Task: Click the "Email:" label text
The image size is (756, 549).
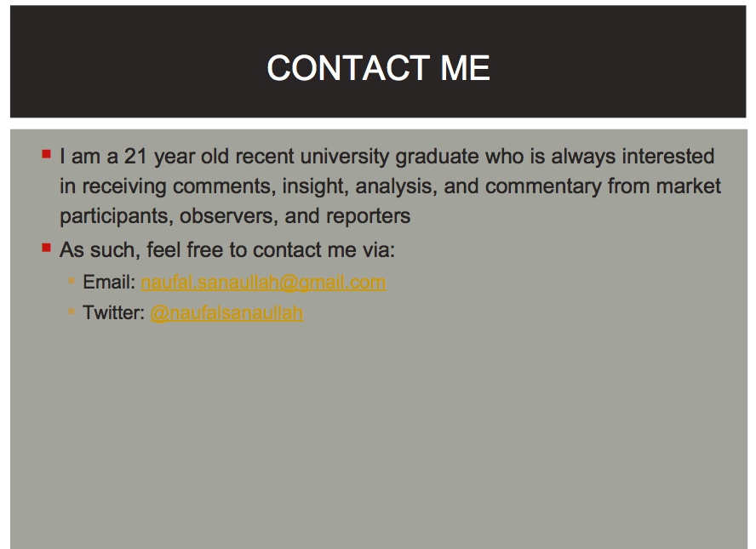Action: (x=109, y=282)
